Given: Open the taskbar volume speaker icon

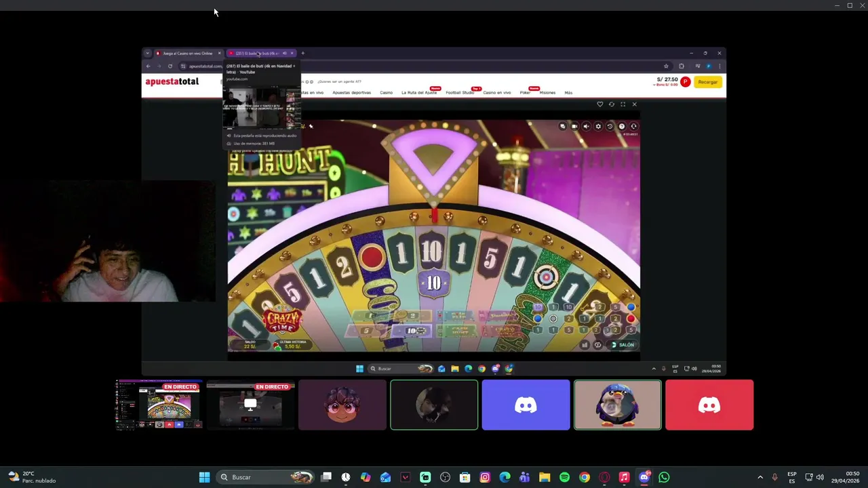Looking at the screenshot, I should pyautogui.click(x=820, y=477).
